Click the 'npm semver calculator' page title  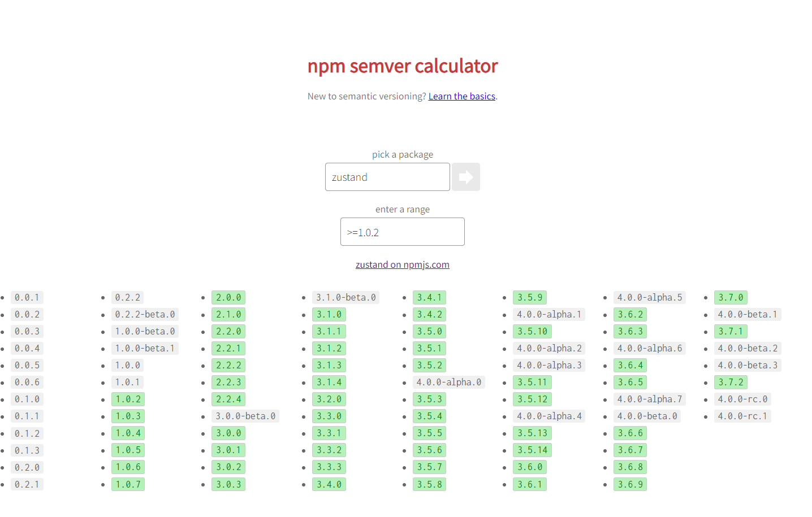pyautogui.click(x=403, y=66)
